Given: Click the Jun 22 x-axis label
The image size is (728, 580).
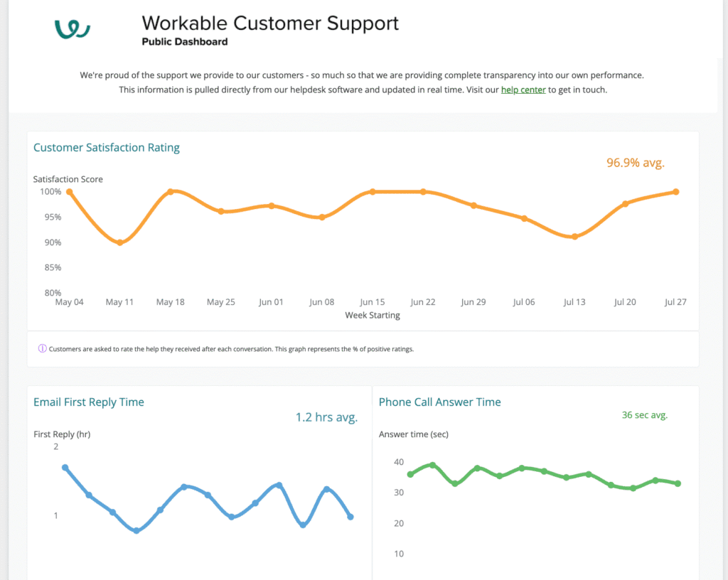Looking at the screenshot, I should [422, 302].
